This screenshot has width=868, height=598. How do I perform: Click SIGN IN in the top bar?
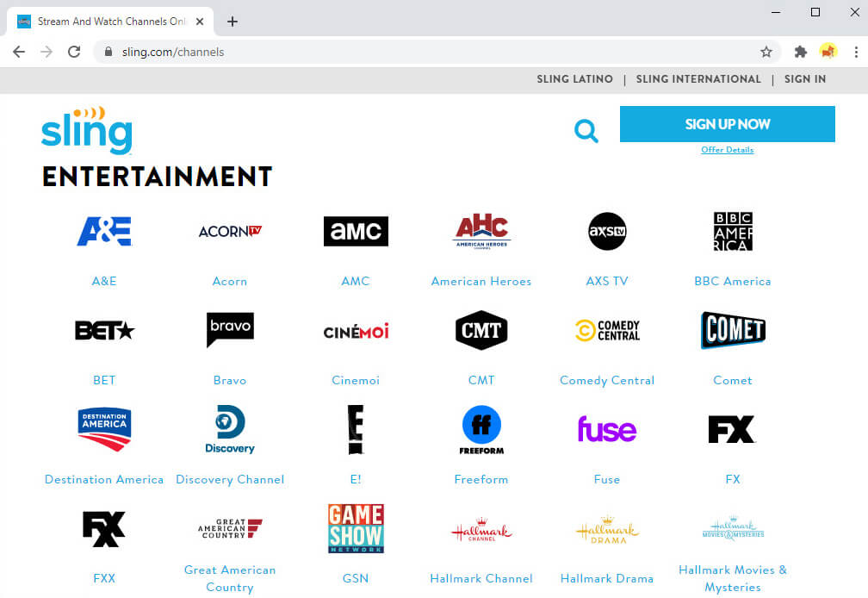point(805,79)
